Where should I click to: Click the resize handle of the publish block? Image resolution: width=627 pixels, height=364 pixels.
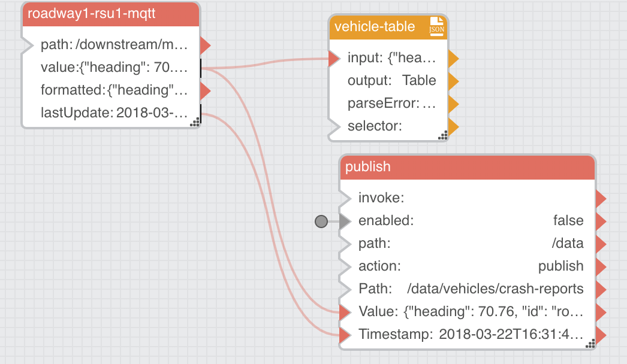(590, 344)
